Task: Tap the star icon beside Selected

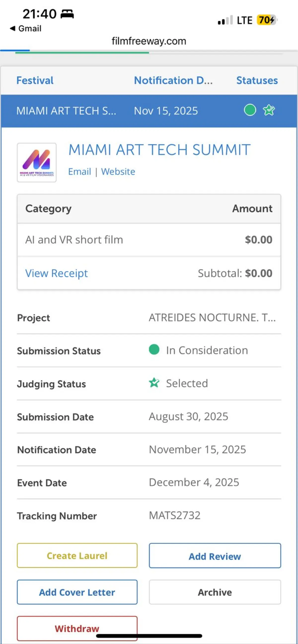Action: point(154,383)
